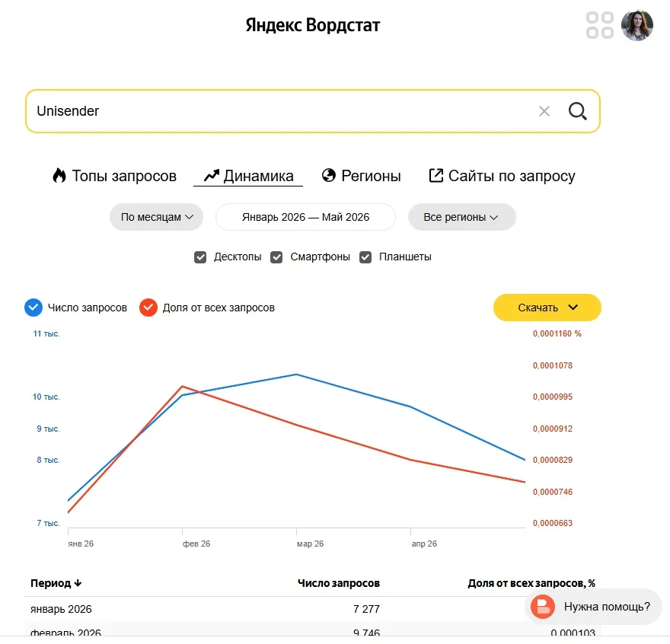Click the 7 277 requests value
Image resolution: width=670 pixels, height=644 pixels.
click(x=366, y=609)
